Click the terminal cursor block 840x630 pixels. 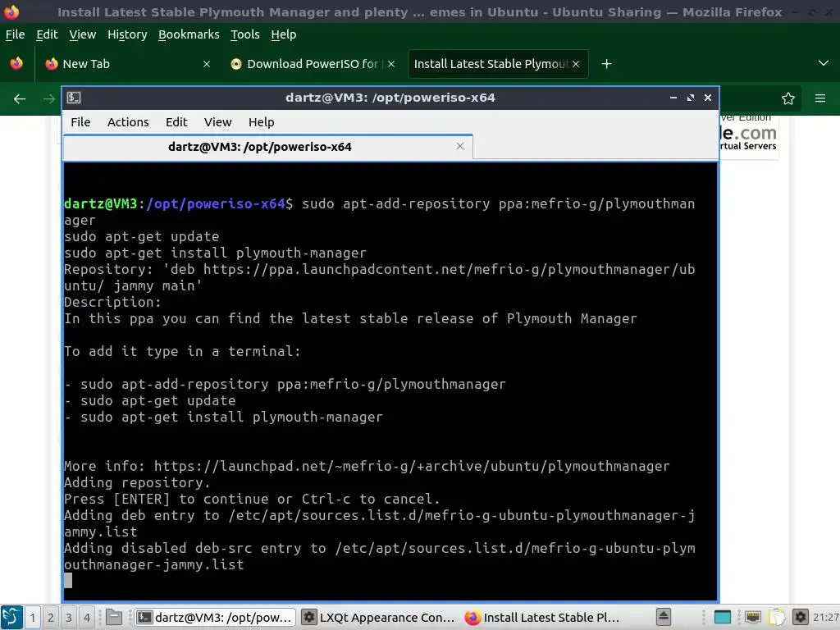pos(68,581)
